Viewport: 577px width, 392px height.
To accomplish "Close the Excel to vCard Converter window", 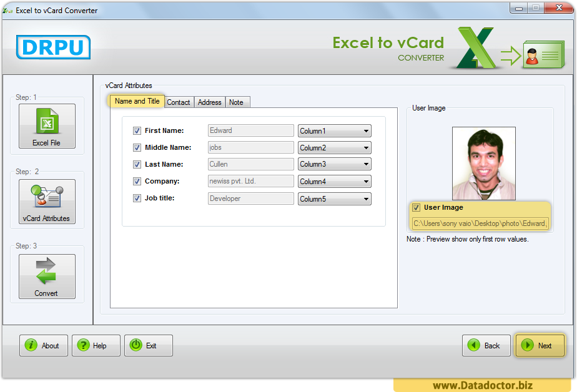I will tap(559, 8).
